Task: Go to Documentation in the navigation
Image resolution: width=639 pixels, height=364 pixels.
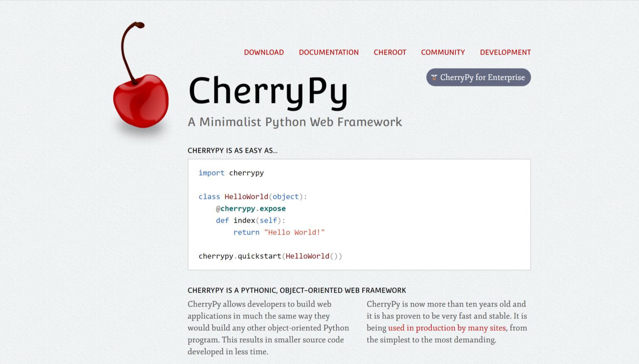Action: pos(329,52)
